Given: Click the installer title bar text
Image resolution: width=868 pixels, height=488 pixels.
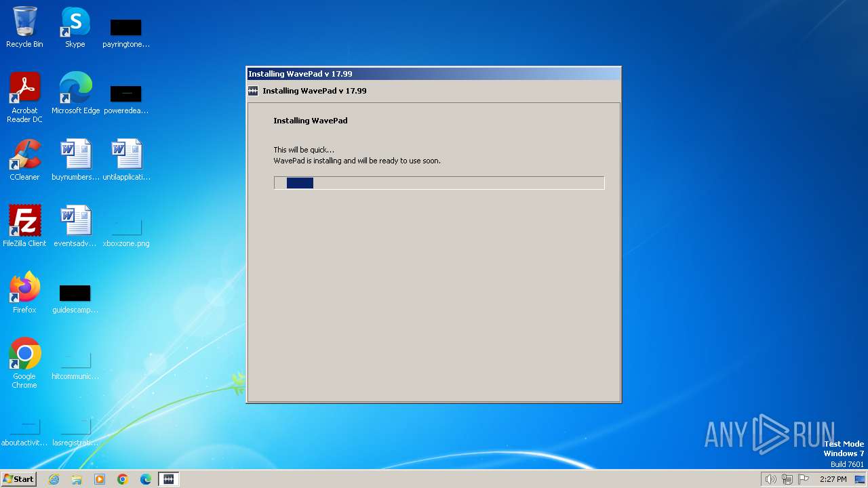Looking at the screenshot, I should point(300,74).
